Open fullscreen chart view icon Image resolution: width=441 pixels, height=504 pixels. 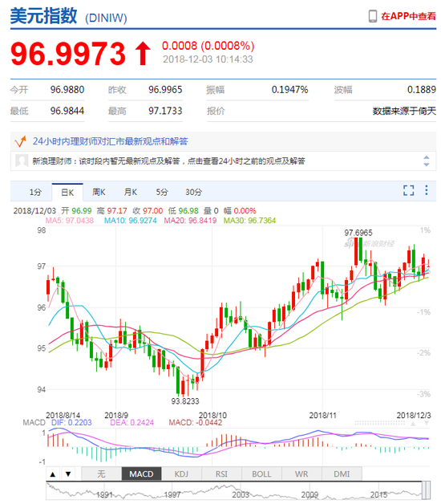point(409,190)
